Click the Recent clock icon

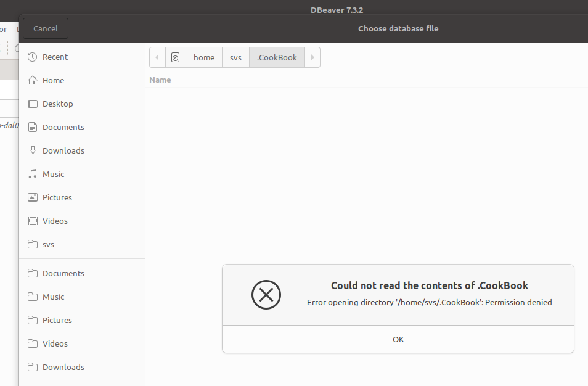(33, 57)
